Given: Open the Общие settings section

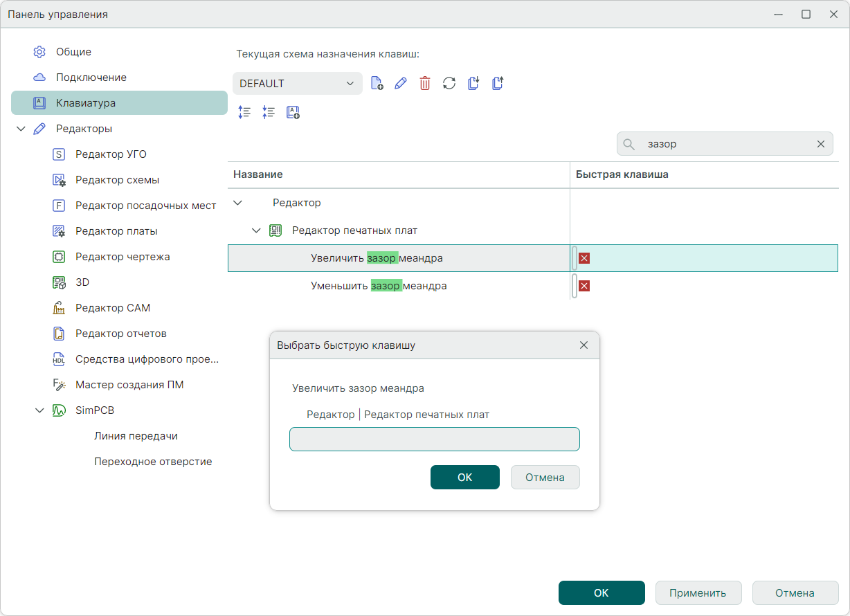Looking at the screenshot, I should pyautogui.click(x=73, y=52).
